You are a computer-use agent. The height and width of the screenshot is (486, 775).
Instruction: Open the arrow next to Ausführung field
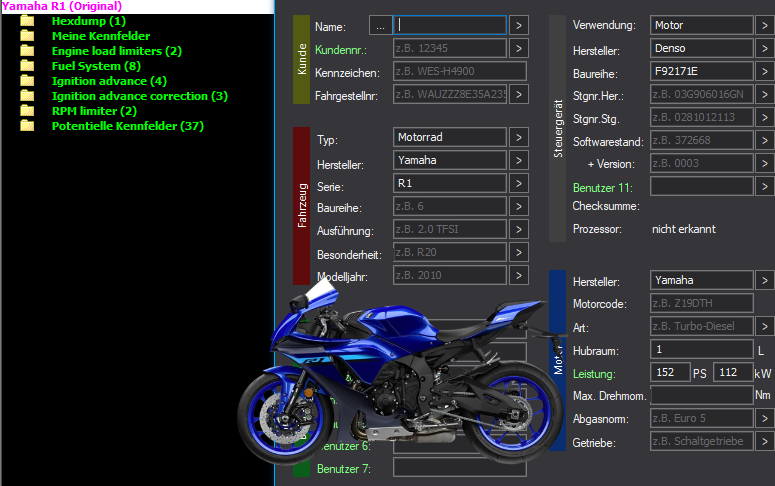coord(518,229)
